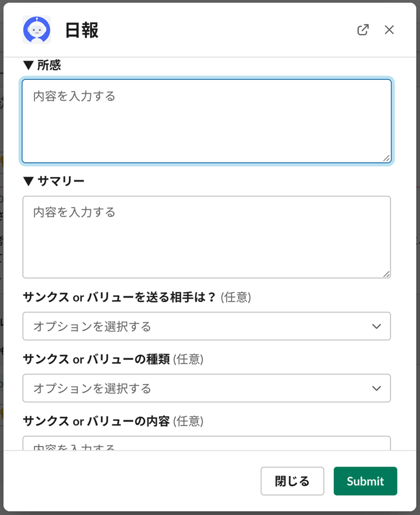Click the chevron arrow of the 送る相手 dropdown
Screen dimensions: 420x515
click(377, 326)
